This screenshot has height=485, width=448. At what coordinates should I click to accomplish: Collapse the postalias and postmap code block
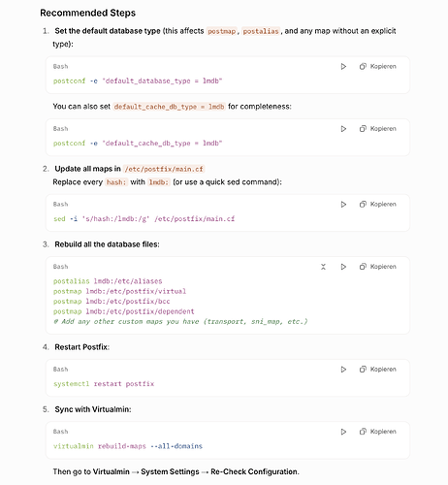pos(323,267)
